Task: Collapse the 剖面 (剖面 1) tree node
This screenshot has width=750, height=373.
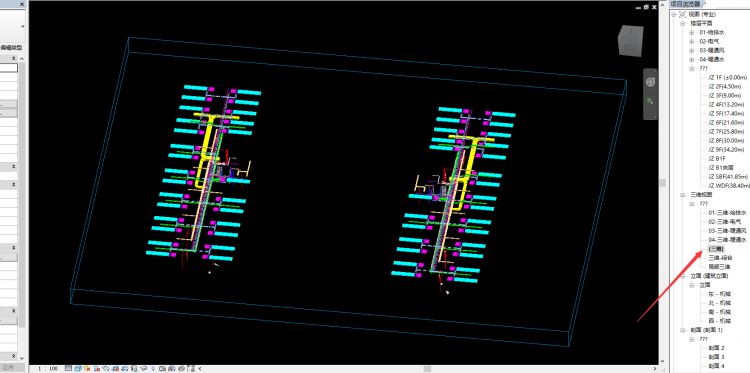Action: 683,330
